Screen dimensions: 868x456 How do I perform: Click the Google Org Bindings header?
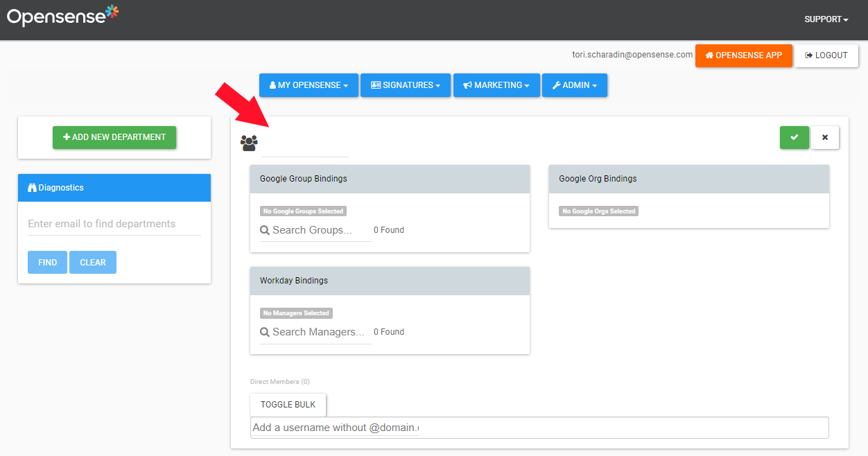689,179
